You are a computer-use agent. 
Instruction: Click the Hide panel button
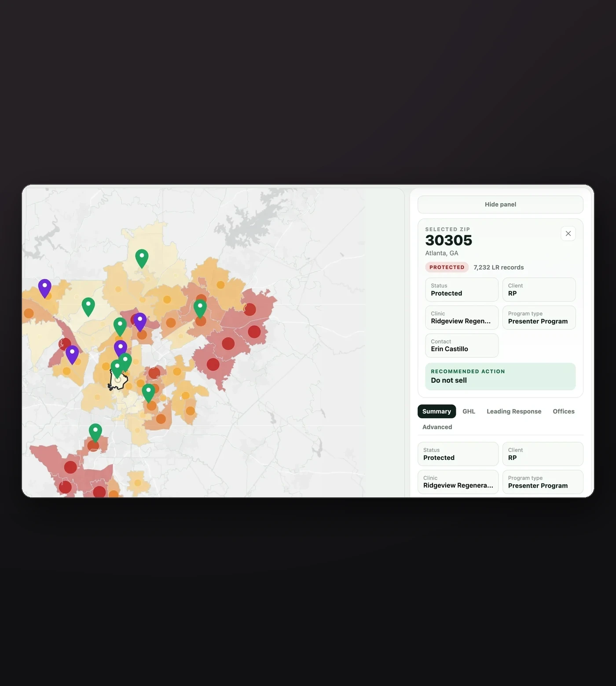click(500, 204)
